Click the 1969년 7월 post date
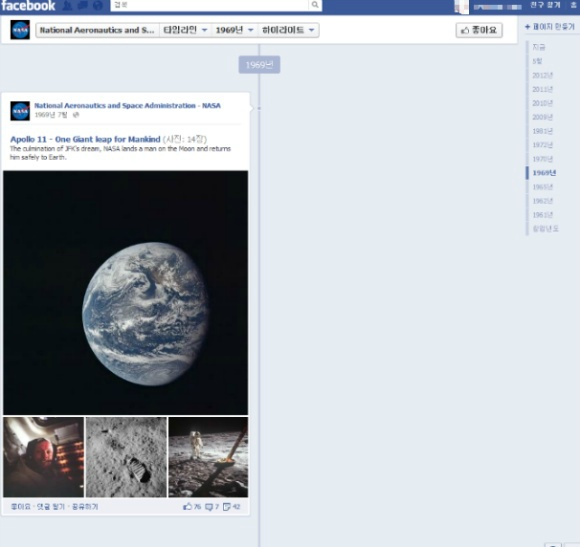 click(51, 115)
